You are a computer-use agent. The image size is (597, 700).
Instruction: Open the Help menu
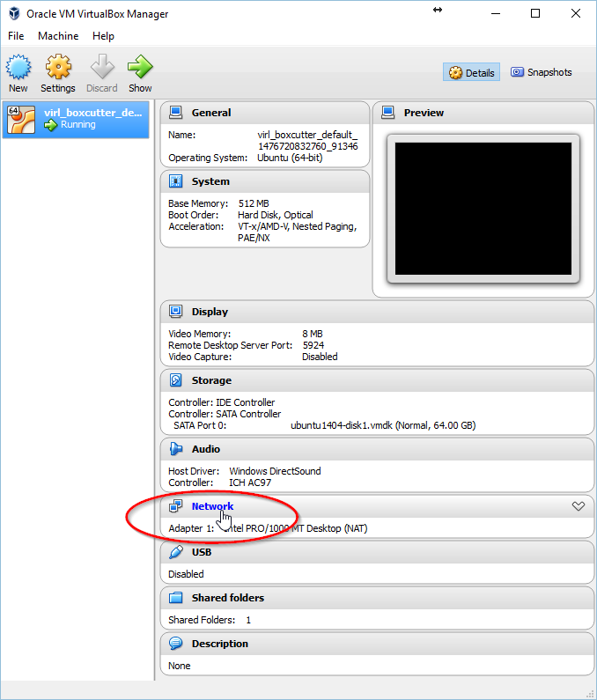click(103, 36)
